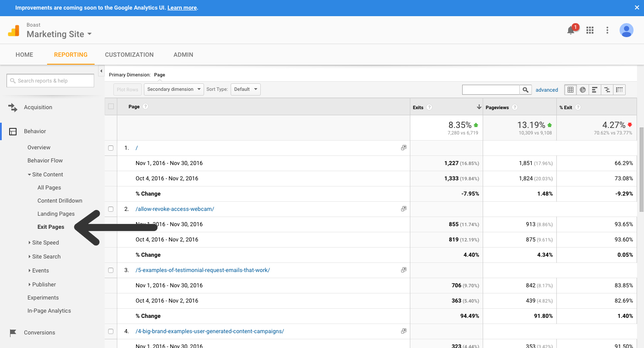Switch to the CUSTOMIZATION tab
Screen dimensions: 644x348
pos(129,55)
